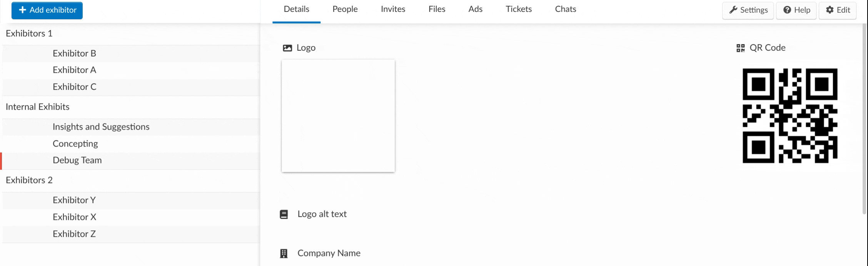Open the Chats tab

click(x=565, y=10)
